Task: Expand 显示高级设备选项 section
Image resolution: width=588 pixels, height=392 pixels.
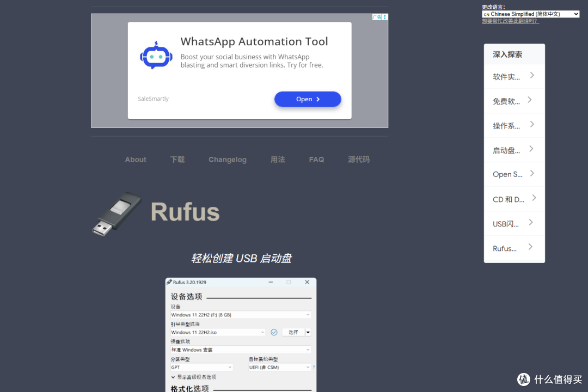Action: coord(193,377)
